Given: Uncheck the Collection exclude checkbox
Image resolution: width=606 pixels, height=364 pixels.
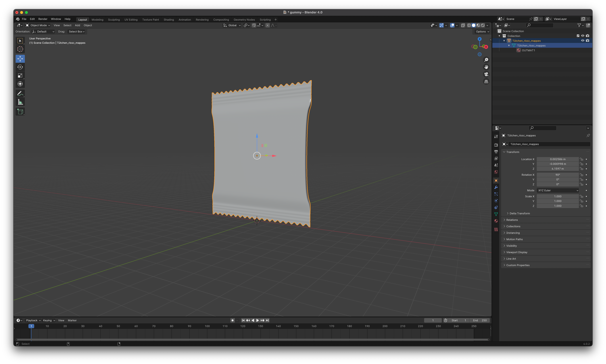Looking at the screenshot, I should (578, 36).
